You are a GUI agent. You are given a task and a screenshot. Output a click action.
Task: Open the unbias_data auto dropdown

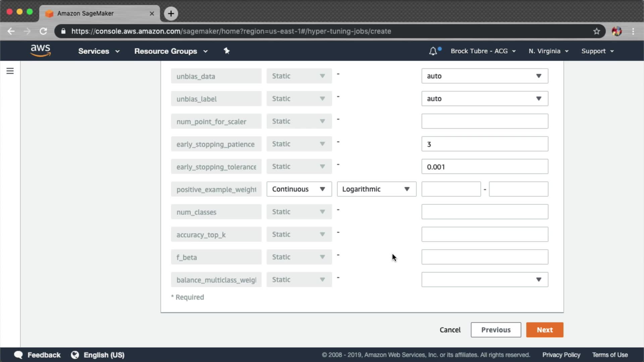point(484,76)
